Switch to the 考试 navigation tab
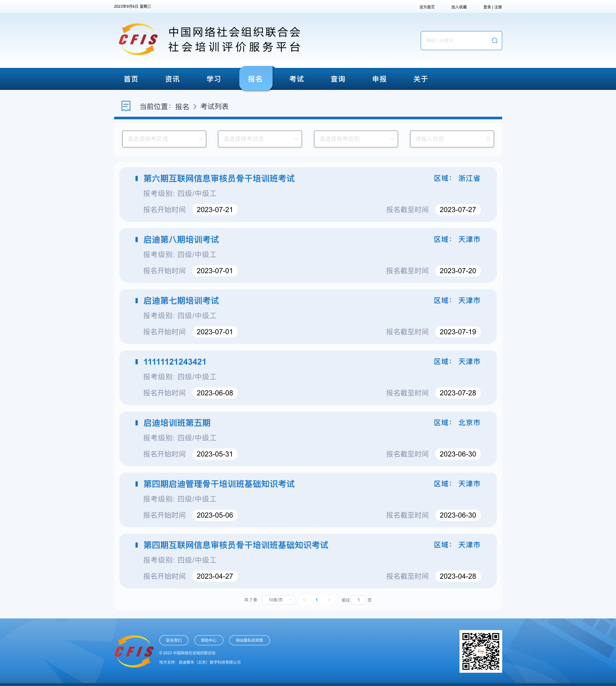 pos(297,79)
